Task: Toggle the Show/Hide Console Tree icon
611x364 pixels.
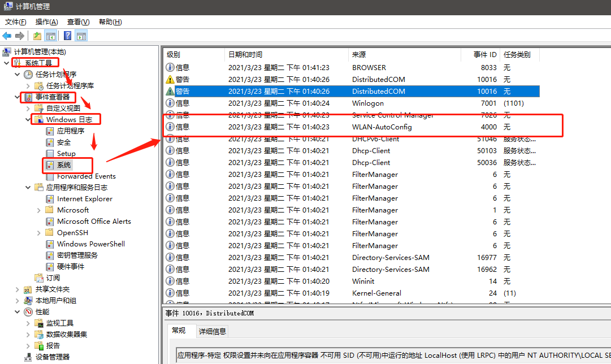Action: pos(51,36)
